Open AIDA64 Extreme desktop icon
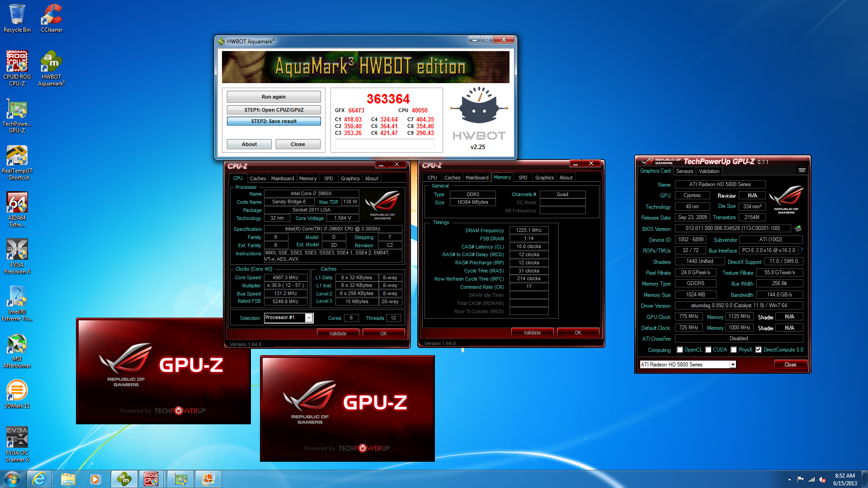This screenshot has width=868, height=488. coord(17,209)
